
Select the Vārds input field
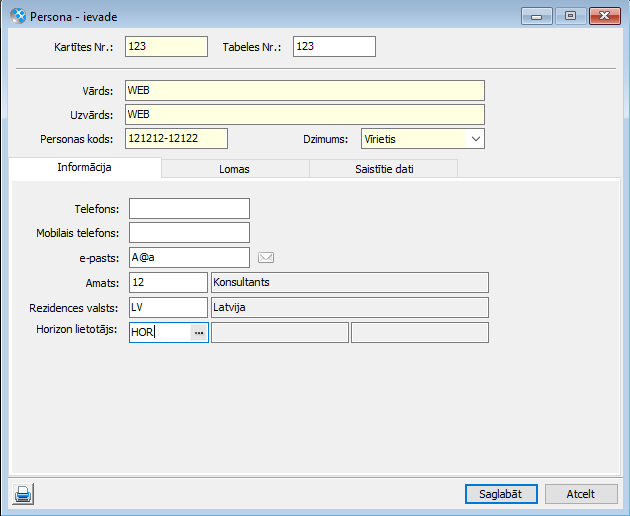click(x=305, y=91)
